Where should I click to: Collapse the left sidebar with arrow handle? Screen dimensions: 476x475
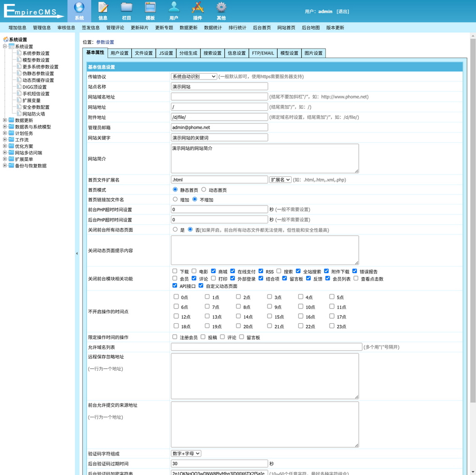coord(77,254)
